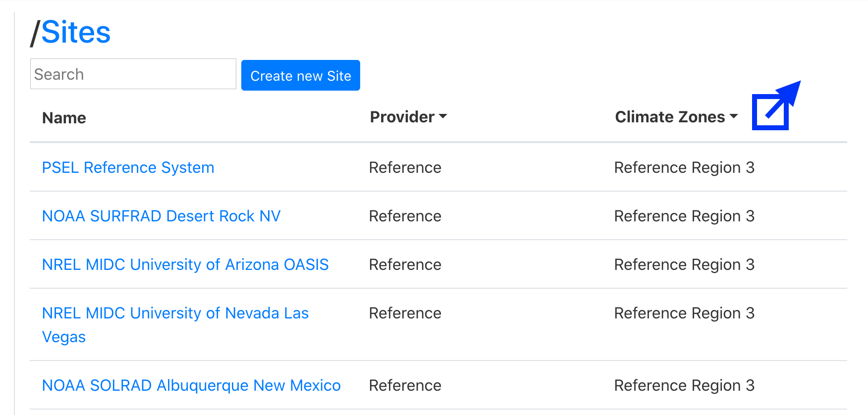Image resolution: width=868 pixels, height=415 pixels.
Task: Click the Reference provider cell of Desert Rock NV
Action: [405, 216]
